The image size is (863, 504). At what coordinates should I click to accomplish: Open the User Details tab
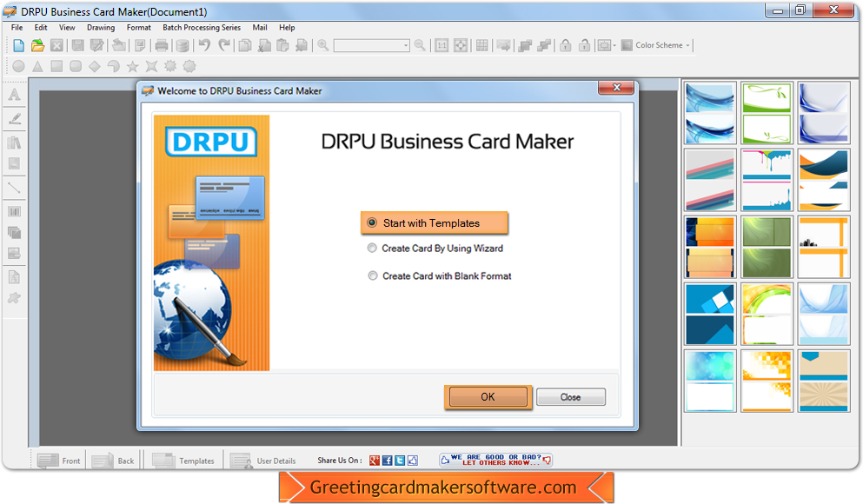(x=263, y=461)
